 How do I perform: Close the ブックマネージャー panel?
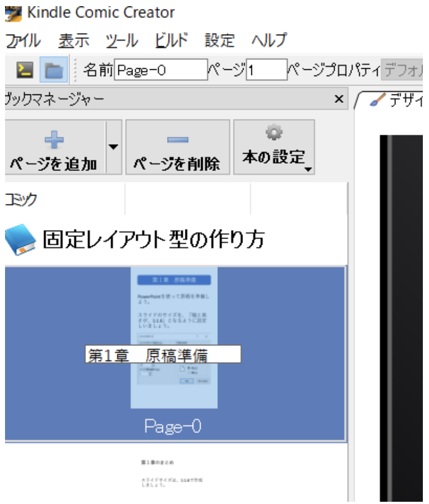[339, 99]
